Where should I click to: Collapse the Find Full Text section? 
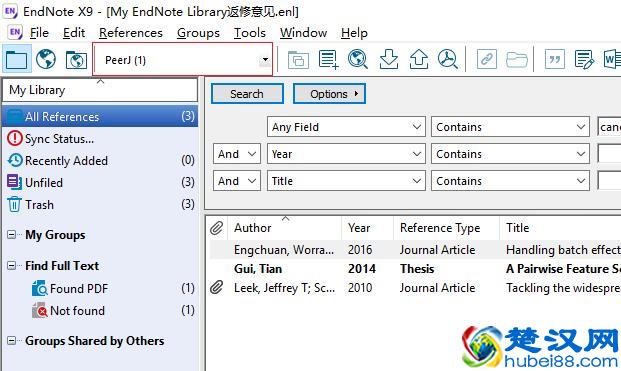[x=12, y=266]
